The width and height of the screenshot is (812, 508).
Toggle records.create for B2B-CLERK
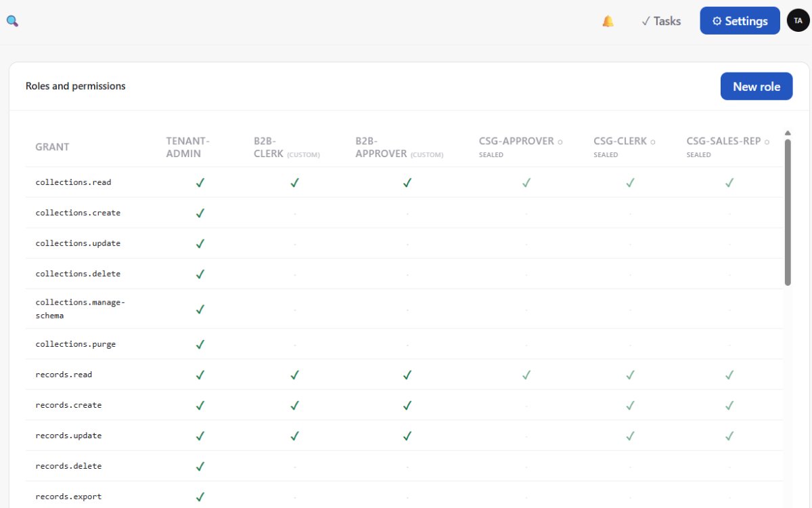point(294,405)
